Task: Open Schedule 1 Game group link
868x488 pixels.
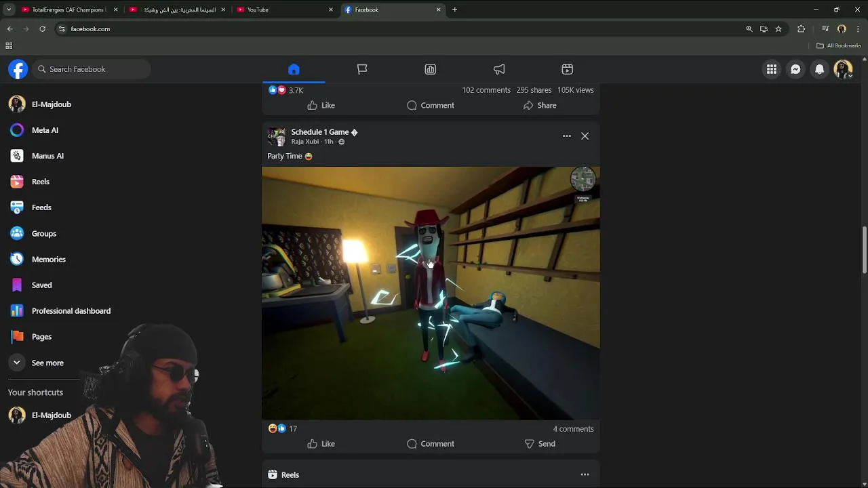Action: click(x=319, y=132)
